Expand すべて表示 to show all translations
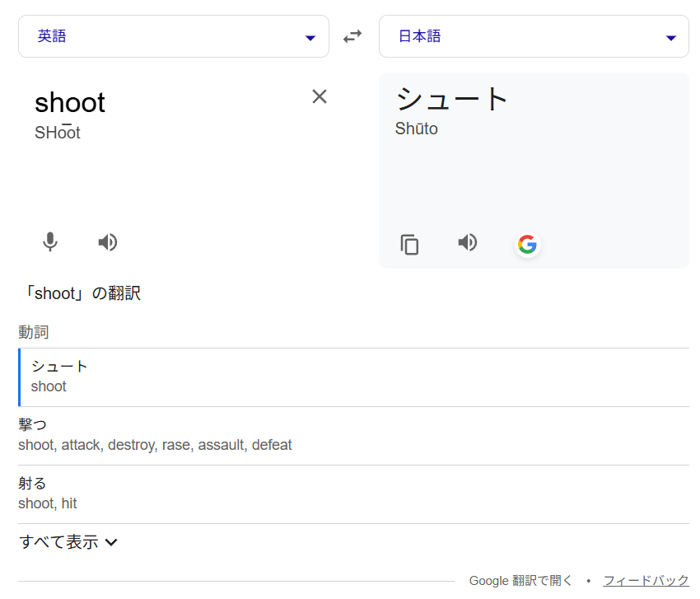 point(58,542)
